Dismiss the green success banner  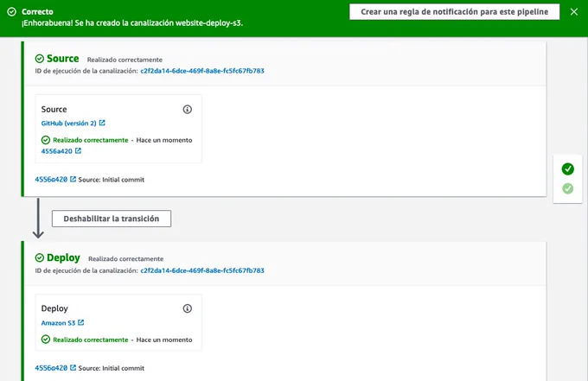tap(574, 11)
